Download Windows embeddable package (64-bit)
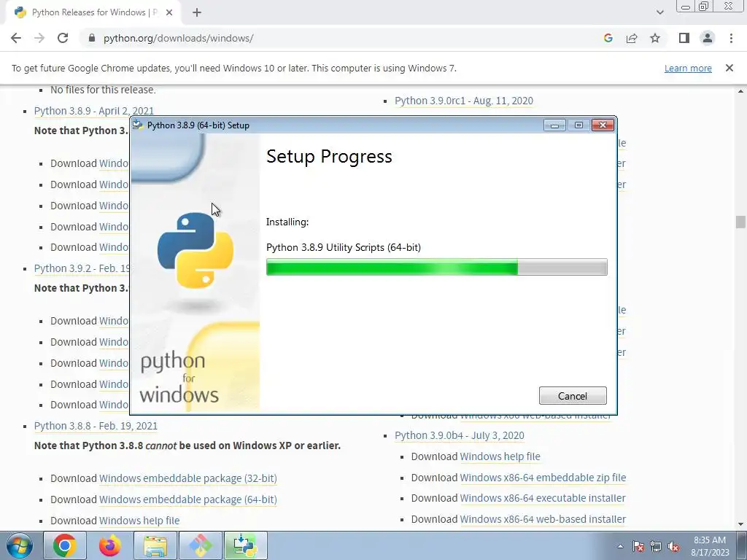The image size is (747, 560). pos(187,499)
